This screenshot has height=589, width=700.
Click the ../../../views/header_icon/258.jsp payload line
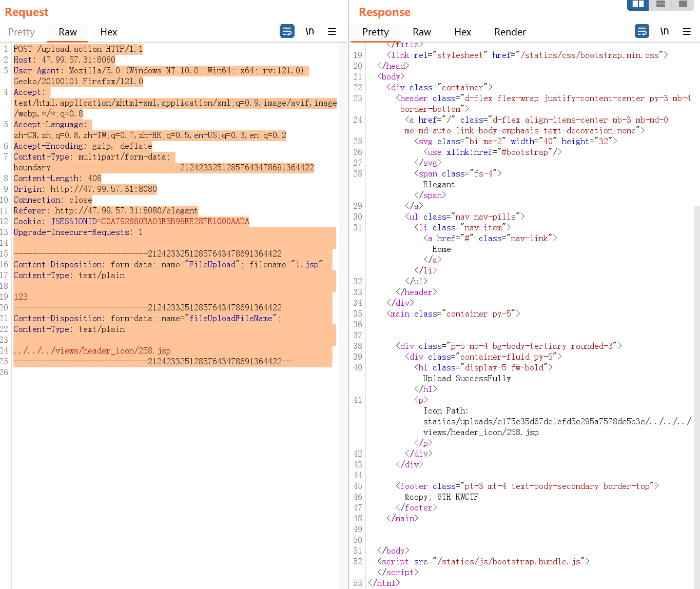coord(92,351)
